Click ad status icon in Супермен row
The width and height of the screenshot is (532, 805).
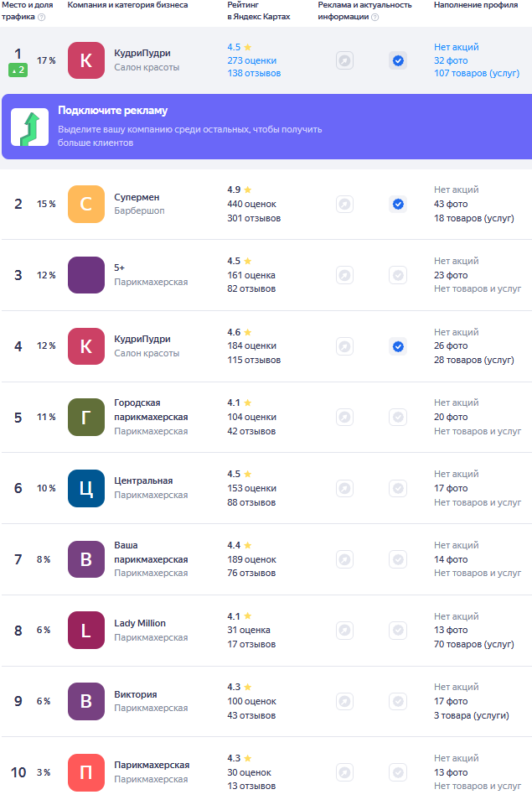[x=344, y=204]
